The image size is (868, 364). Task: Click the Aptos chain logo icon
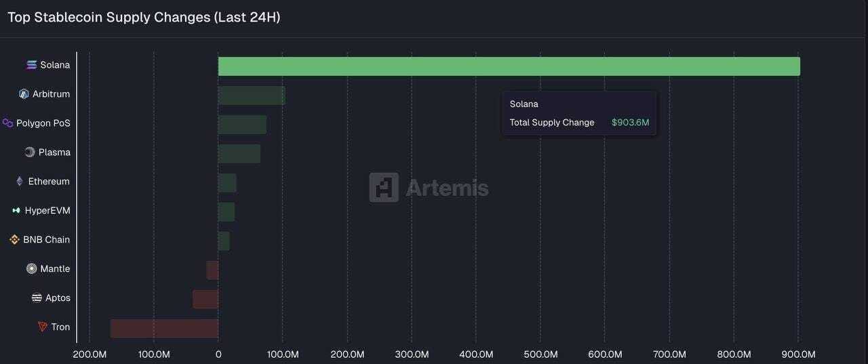tap(37, 298)
